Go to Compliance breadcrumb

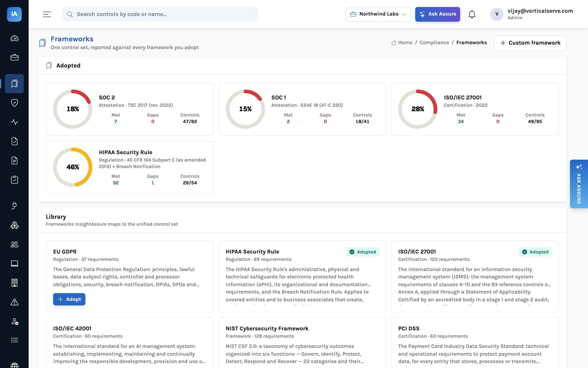tap(434, 42)
